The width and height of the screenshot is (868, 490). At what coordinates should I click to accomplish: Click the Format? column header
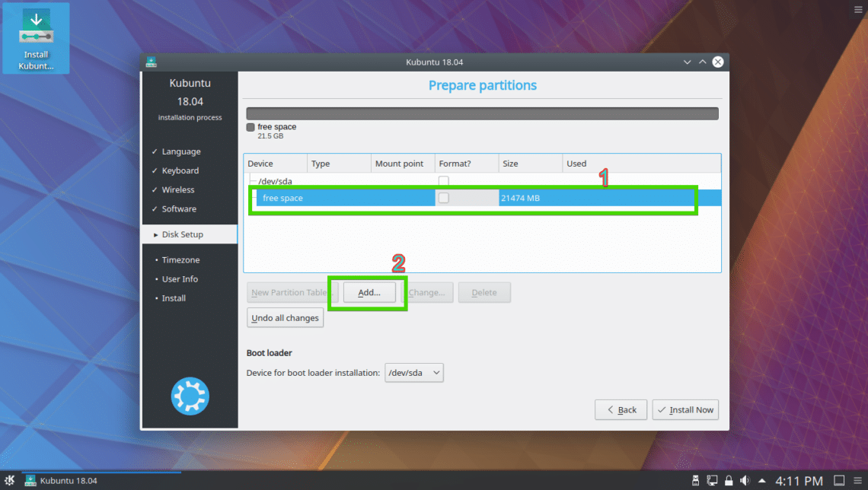(x=467, y=163)
